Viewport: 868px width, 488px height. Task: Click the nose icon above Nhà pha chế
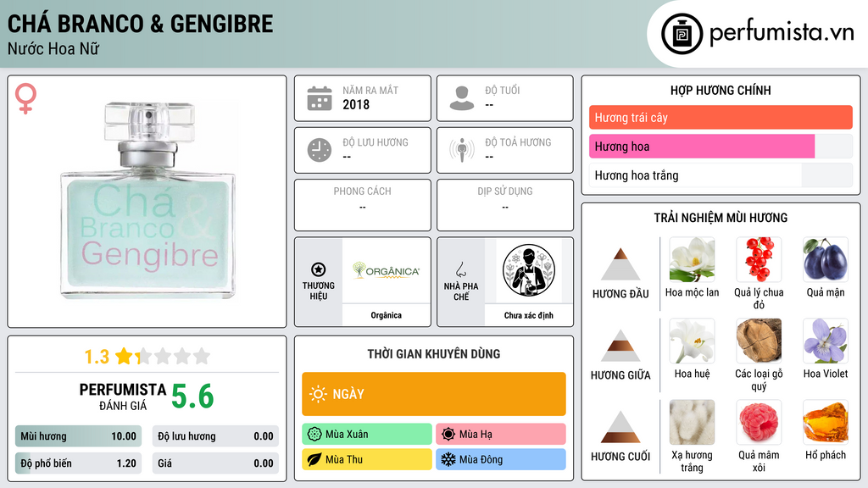[x=460, y=269]
